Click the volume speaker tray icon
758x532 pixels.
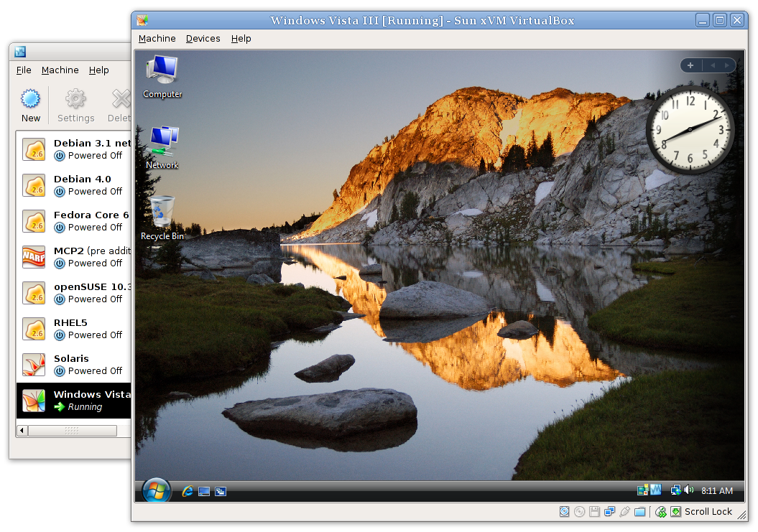[x=689, y=490]
